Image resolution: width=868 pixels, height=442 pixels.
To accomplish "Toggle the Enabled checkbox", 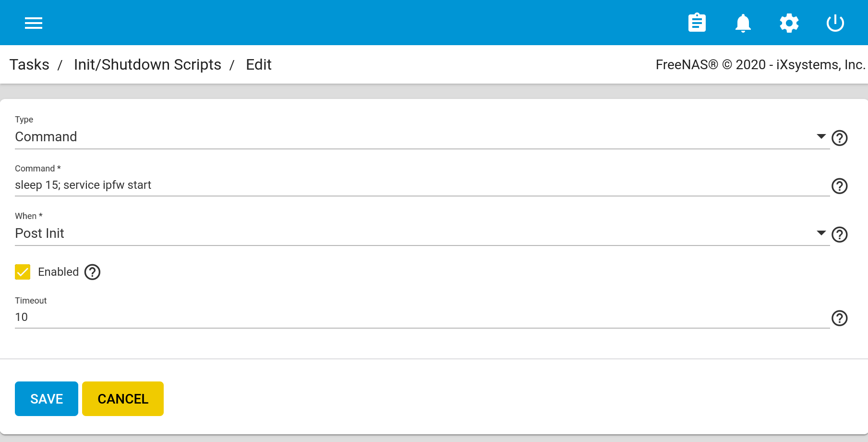I will point(23,272).
